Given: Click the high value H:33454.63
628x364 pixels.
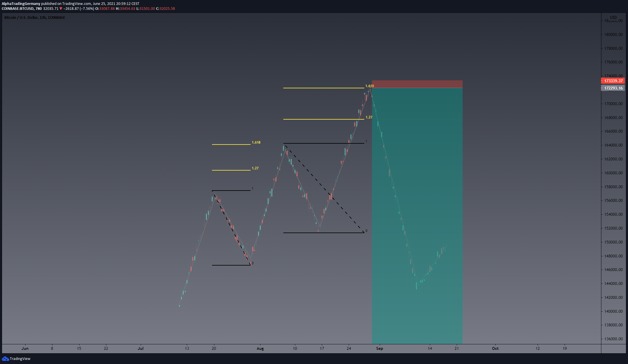Looking at the screenshot, I should [x=125, y=9].
